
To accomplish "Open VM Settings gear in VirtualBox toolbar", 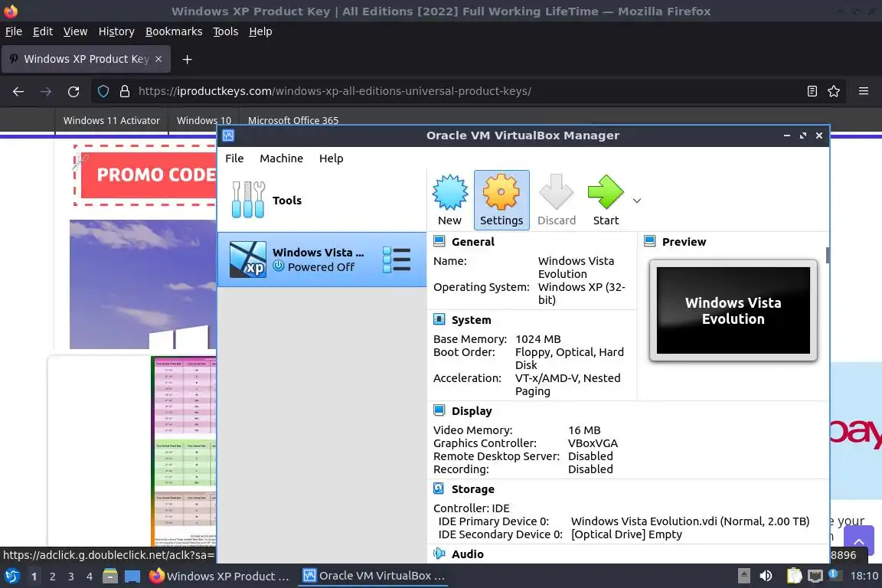I will pyautogui.click(x=501, y=201).
